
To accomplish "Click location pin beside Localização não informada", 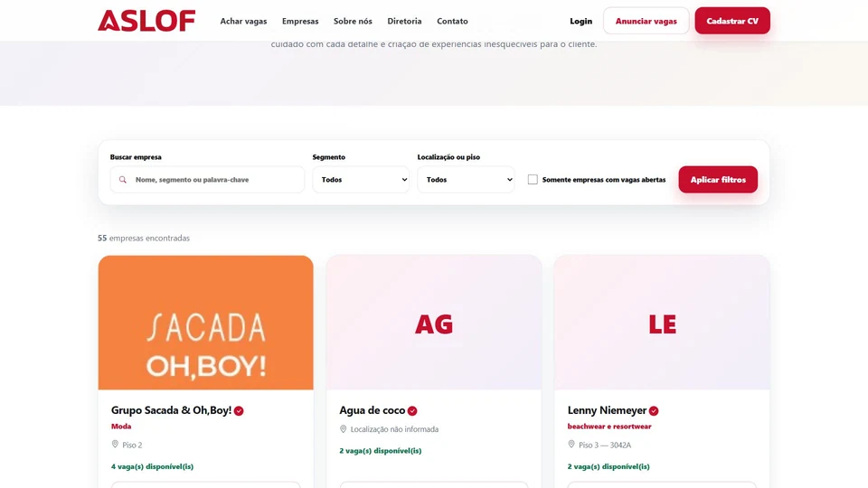I will 344,428.
